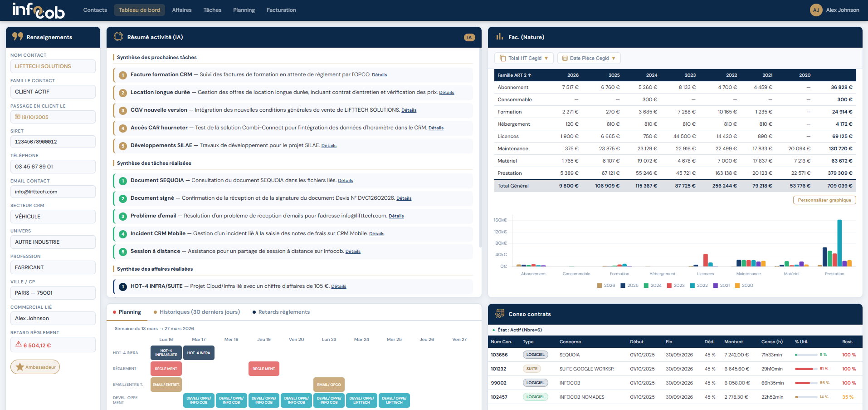Open the Contacts menu
The width and height of the screenshot is (868, 410).
coord(95,10)
